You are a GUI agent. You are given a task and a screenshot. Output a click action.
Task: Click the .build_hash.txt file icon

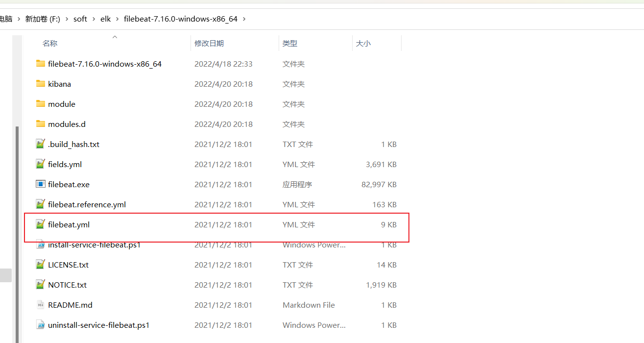[x=41, y=144]
